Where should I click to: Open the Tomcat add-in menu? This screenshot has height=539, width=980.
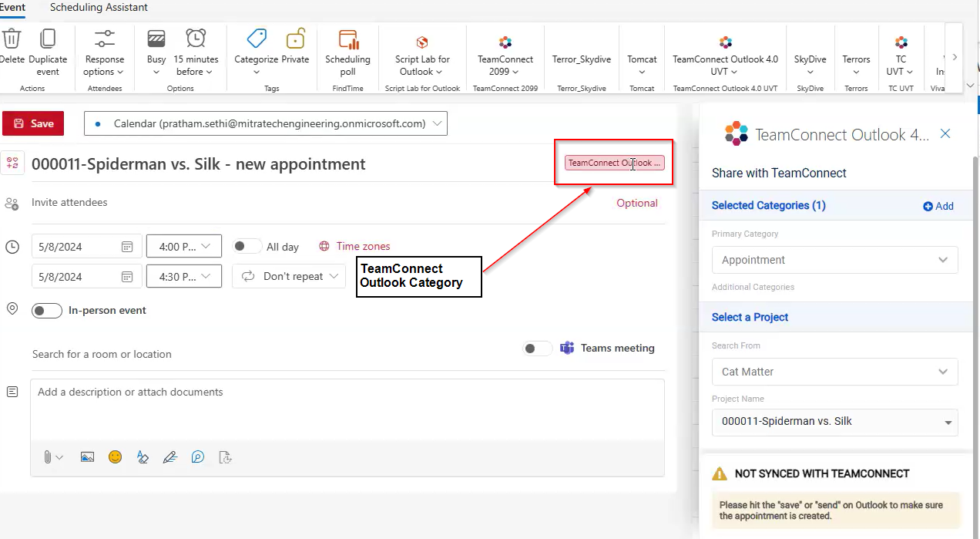642,65
